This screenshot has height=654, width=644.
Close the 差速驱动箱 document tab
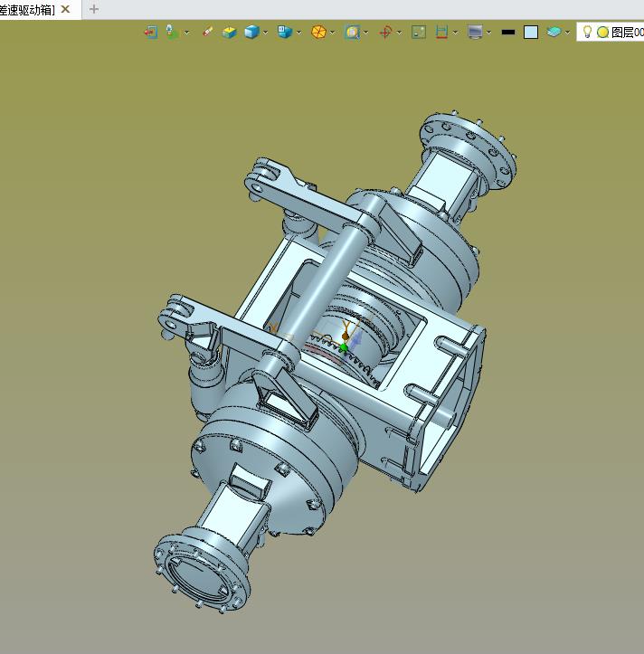click(65, 9)
